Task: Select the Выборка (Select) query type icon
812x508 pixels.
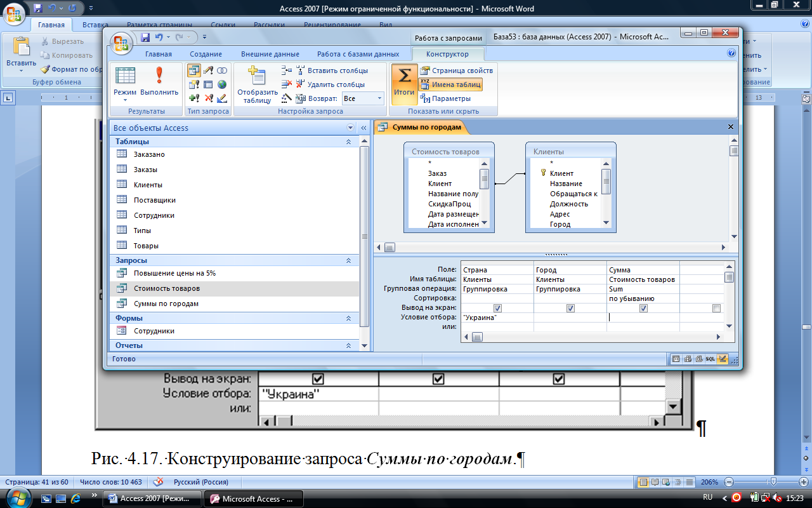Action: (x=194, y=70)
